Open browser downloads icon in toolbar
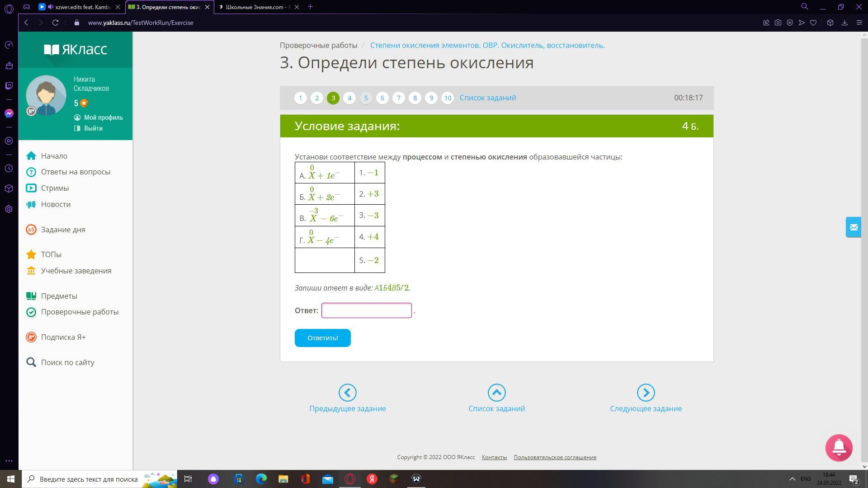The width and height of the screenshot is (868, 488). (844, 23)
